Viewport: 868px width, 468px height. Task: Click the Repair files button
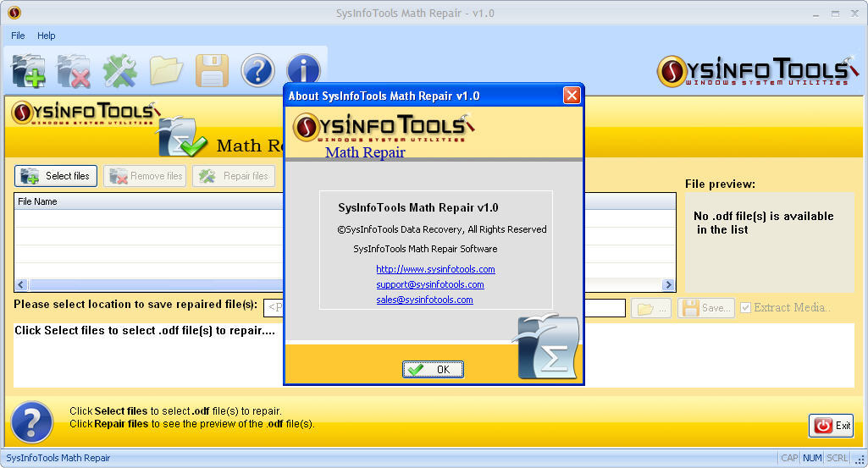coord(235,176)
